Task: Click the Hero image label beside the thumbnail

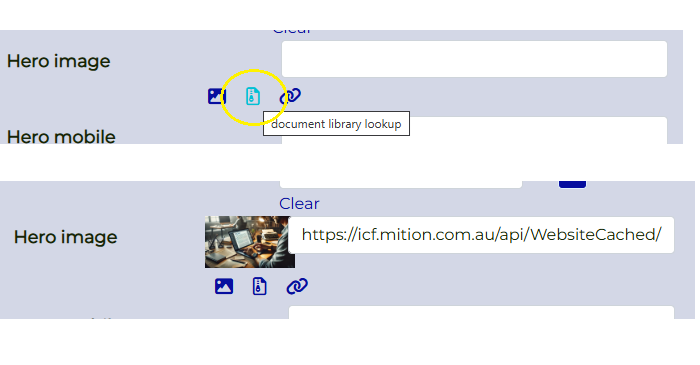Action: point(66,237)
